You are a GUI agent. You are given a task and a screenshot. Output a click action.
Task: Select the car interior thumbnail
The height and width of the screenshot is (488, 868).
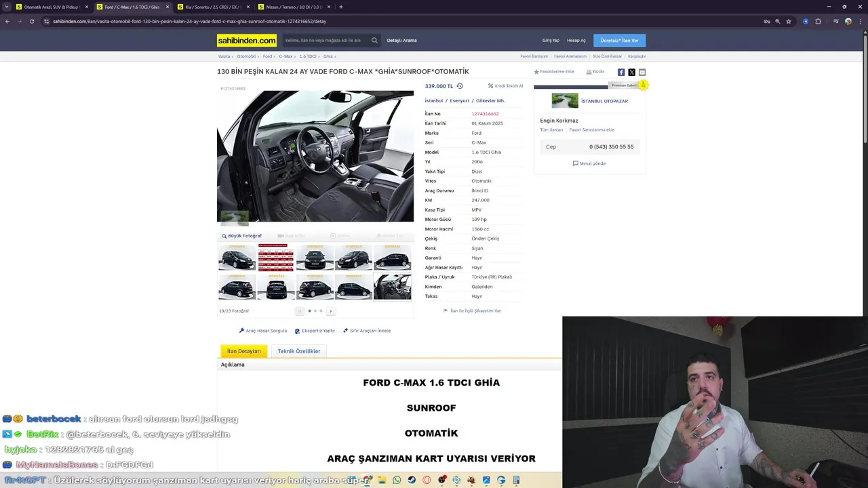click(393, 287)
